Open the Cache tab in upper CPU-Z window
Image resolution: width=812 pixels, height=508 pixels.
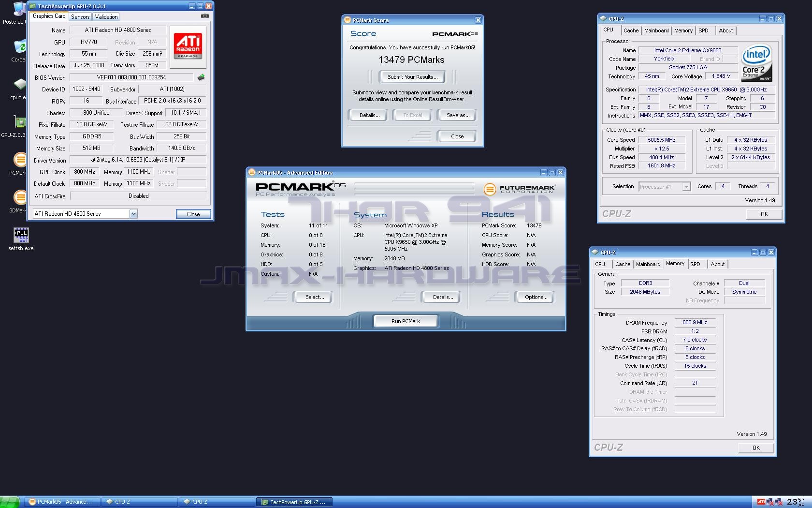[x=631, y=30]
